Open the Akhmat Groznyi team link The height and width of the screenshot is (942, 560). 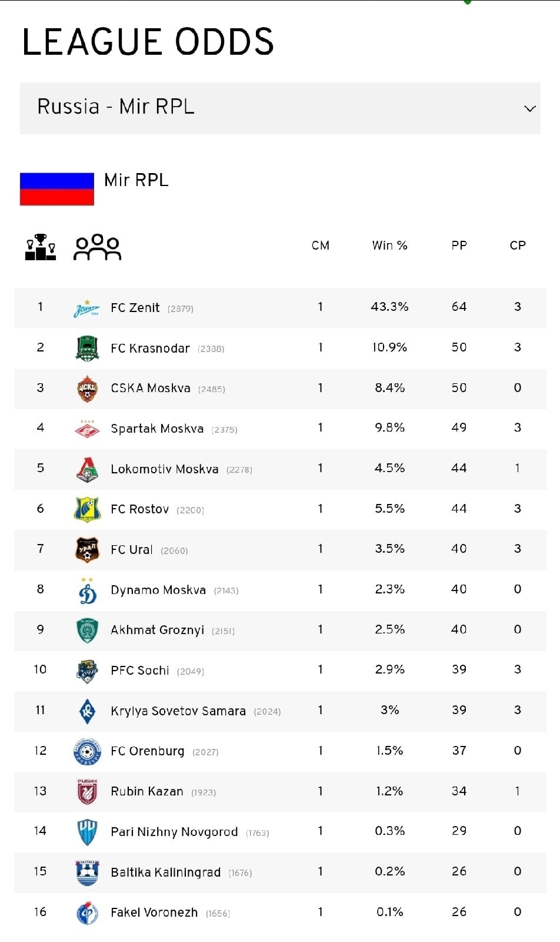point(157,630)
